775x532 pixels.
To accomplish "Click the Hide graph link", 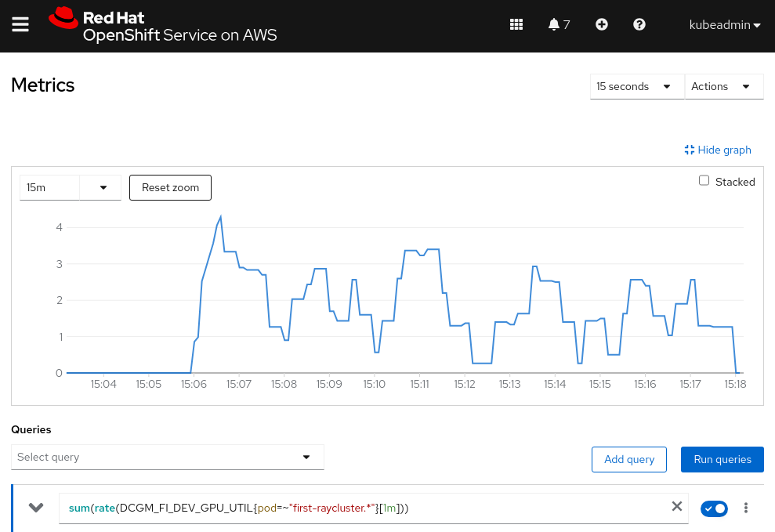I will point(718,150).
